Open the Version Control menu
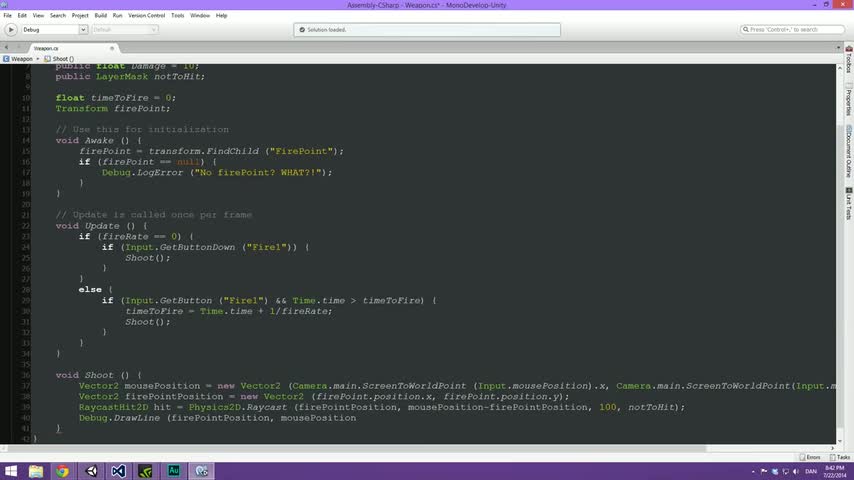The height and width of the screenshot is (480, 854). [147, 16]
